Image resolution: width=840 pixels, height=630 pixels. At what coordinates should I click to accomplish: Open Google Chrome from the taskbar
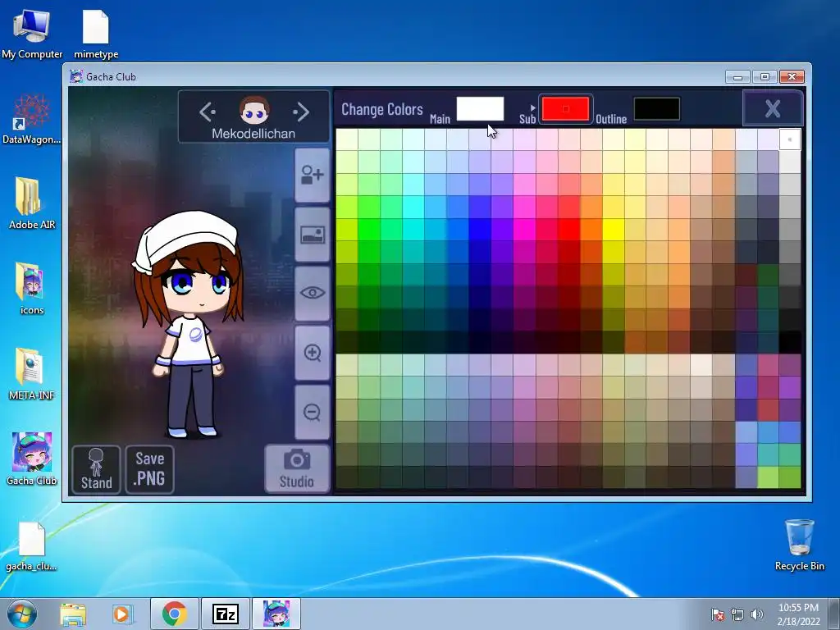pyautogui.click(x=174, y=614)
